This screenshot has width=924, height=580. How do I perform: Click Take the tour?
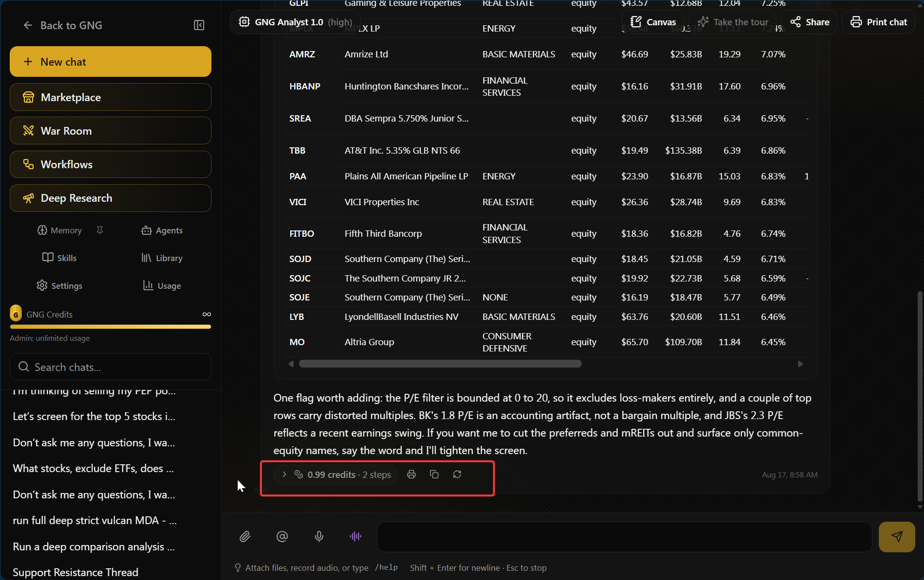click(733, 22)
